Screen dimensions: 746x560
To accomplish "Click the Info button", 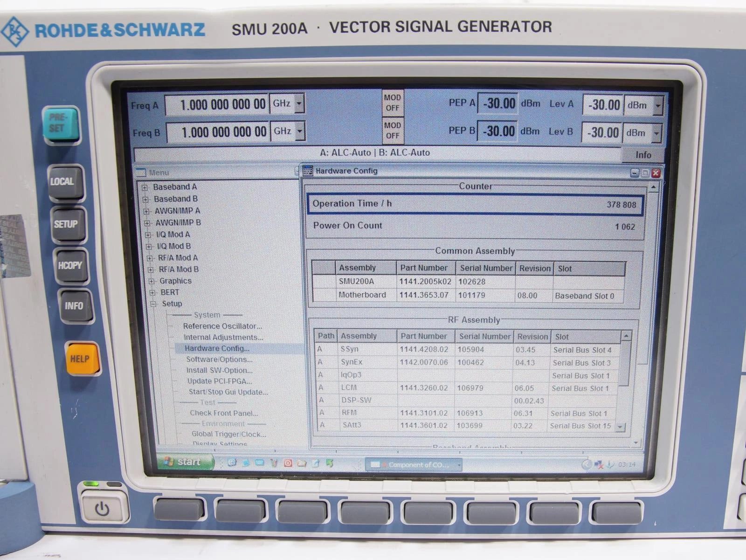I will pos(643,155).
